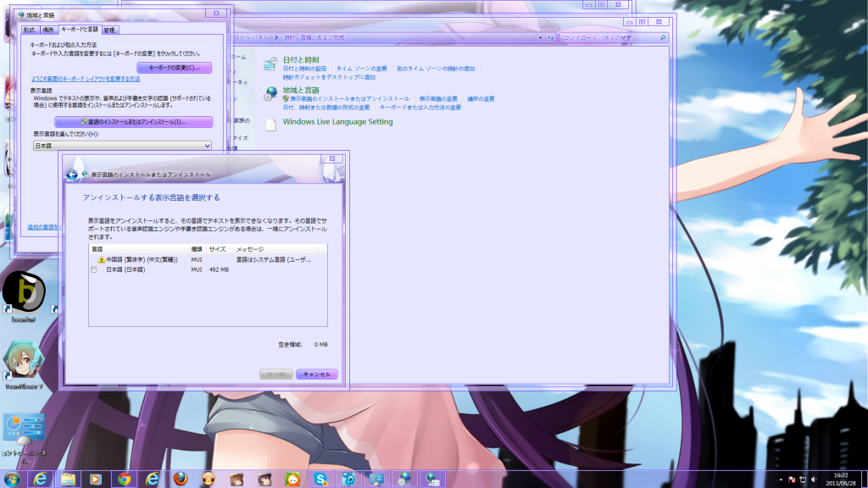Open the タイム ゾーンの変更 link

[x=362, y=69]
